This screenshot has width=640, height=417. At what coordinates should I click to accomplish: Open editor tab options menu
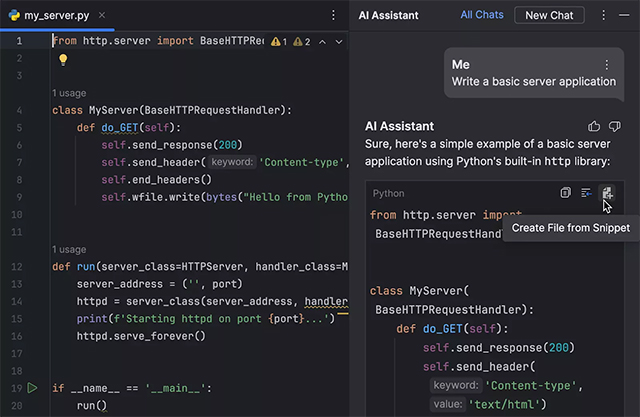coord(333,16)
